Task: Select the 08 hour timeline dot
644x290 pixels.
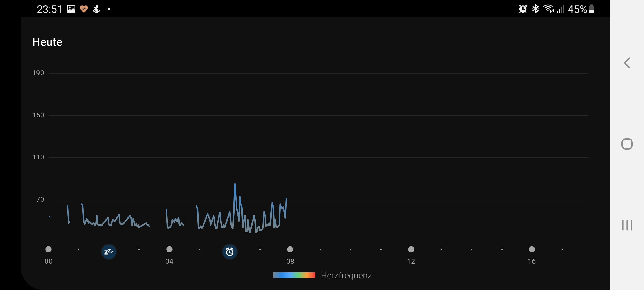Action: [290, 249]
